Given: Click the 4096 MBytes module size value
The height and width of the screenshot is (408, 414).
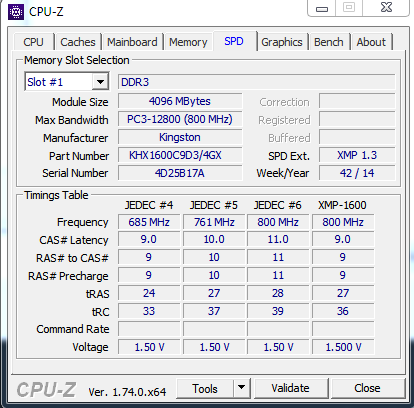Looking at the screenshot, I should [180, 101].
